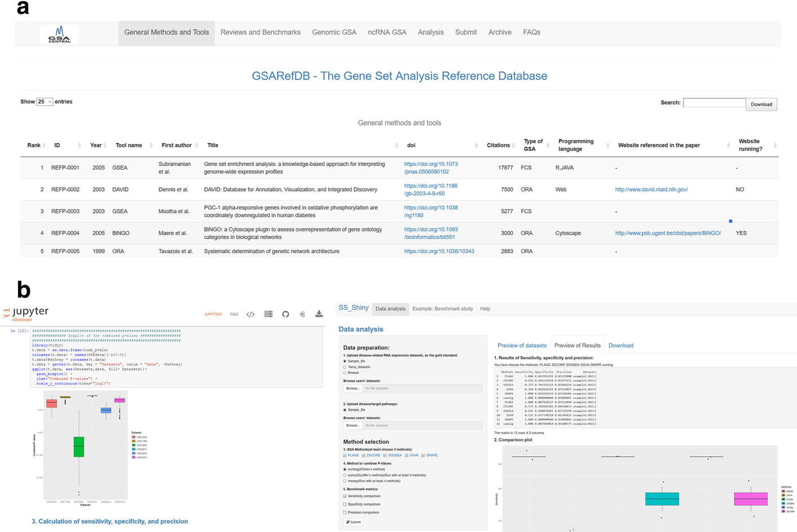Click the Website running column sort icon
This screenshot has width=797, height=532.
775,145
